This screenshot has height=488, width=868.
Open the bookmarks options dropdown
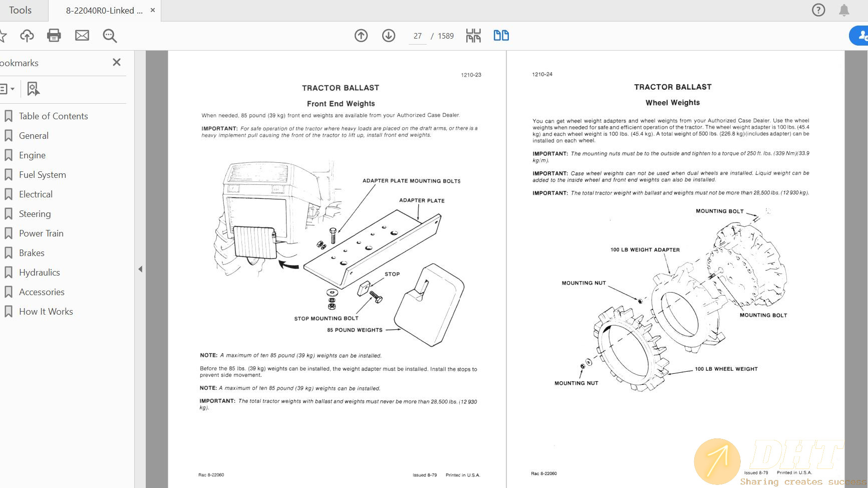click(x=8, y=89)
